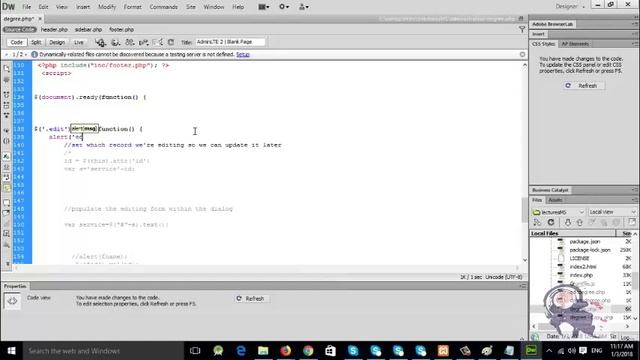Open Multiscreen preview menu in document toolbar
Viewport: 640px width, 360px height.
(100, 42)
